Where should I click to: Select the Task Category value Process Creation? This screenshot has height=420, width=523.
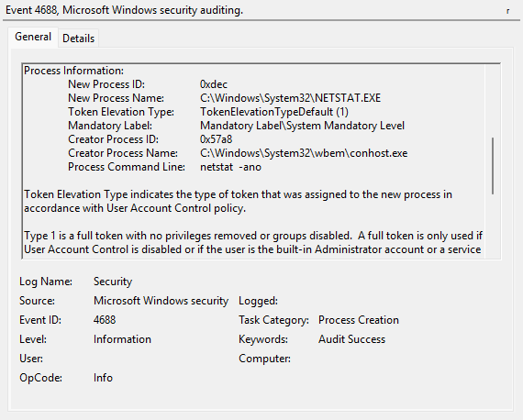click(359, 320)
